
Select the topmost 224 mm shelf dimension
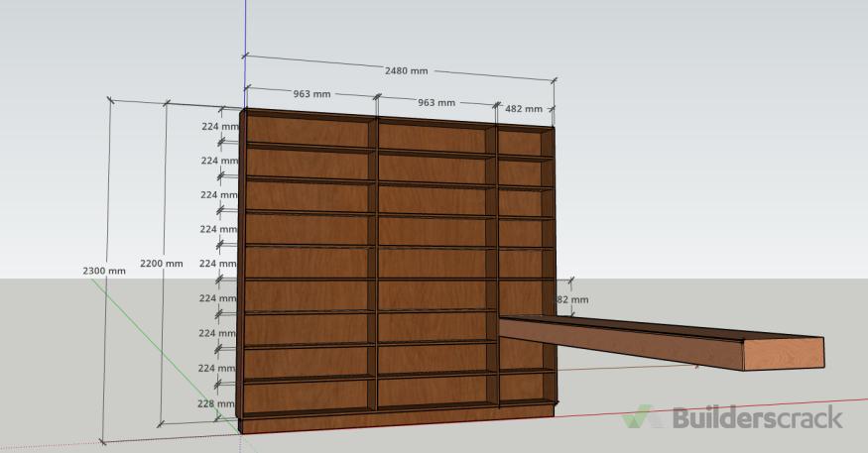tap(219, 127)
